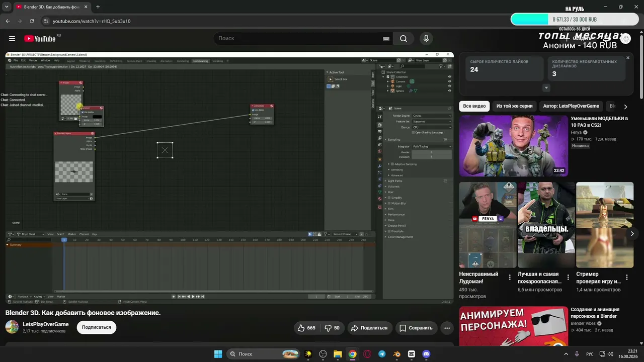Image resolution: width=644 pixels, height=362 pixels.
Task: Open Fenya channel link in sidebar
Action: (576, 132)
